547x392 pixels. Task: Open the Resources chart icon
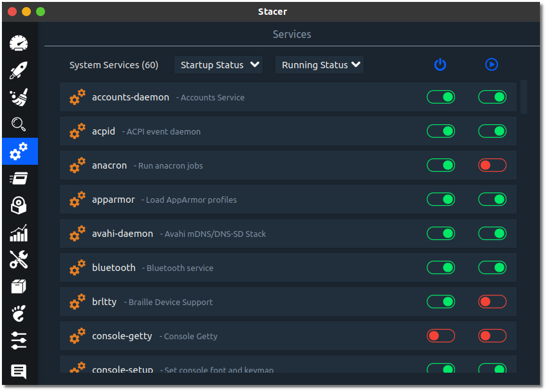(19, 233)
